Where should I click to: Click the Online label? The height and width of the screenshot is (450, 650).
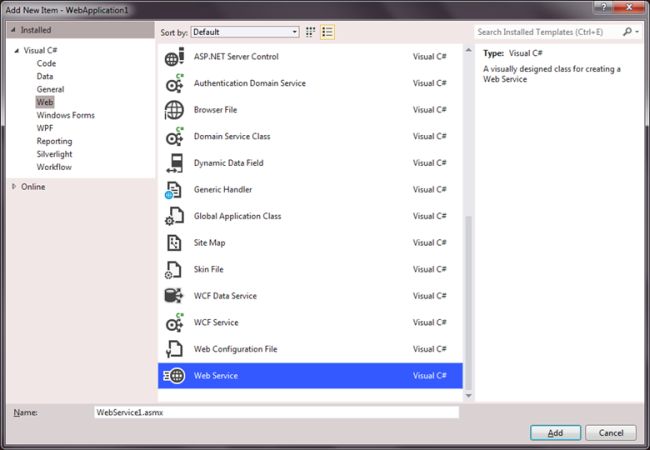click(33, 187)
